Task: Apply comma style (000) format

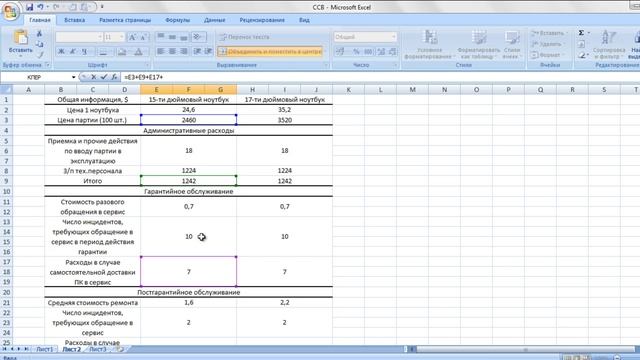Action: [x=368, y=51]
